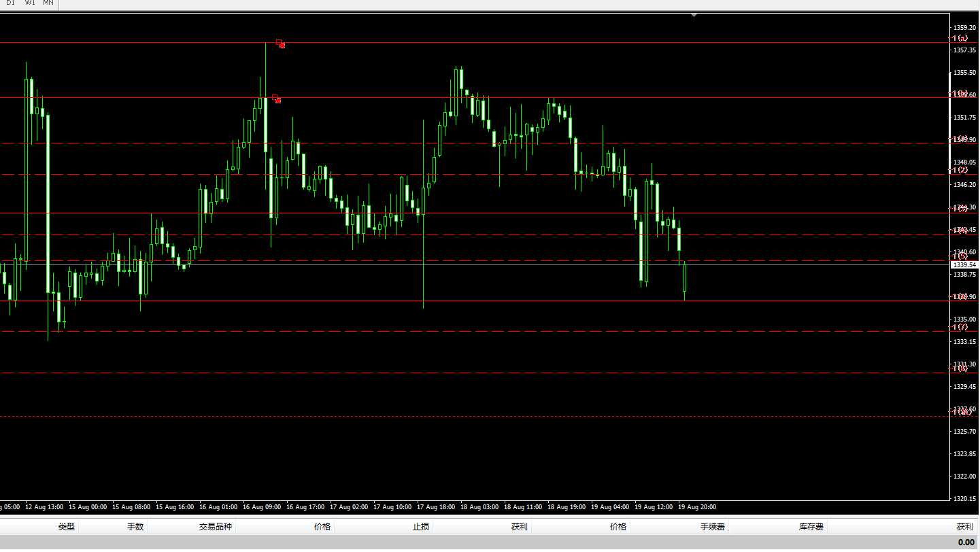
Task: Click price scale value 1359.20
Action: point(965,28)
